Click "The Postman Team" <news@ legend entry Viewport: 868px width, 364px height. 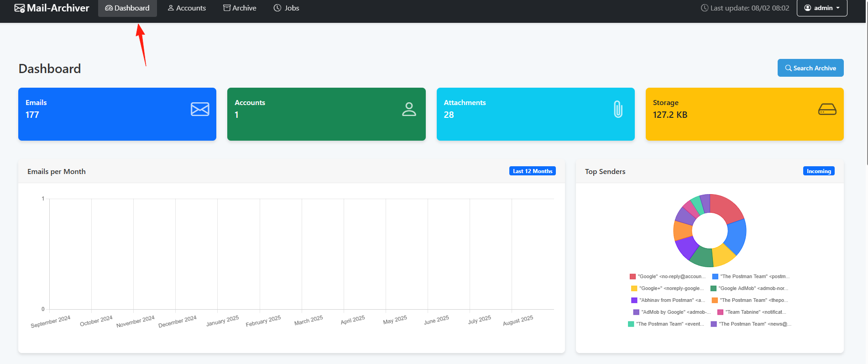click(x=751, y=324)
